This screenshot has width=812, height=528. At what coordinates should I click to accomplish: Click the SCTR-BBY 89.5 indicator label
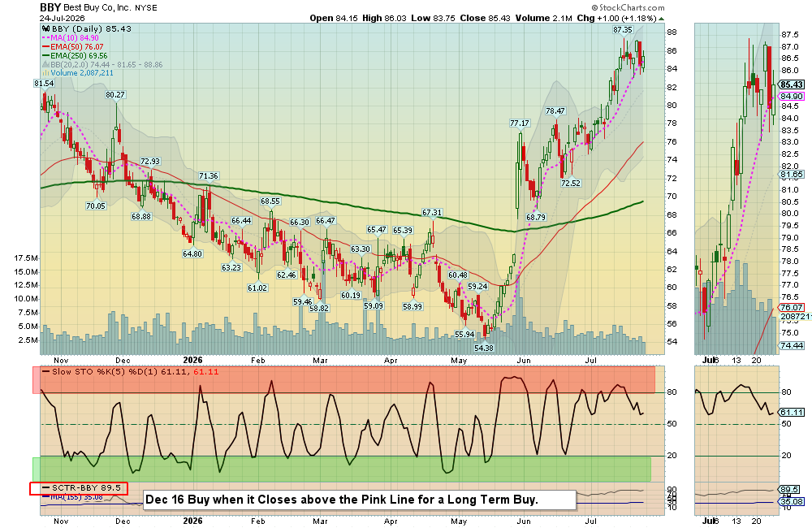point(80,487)
